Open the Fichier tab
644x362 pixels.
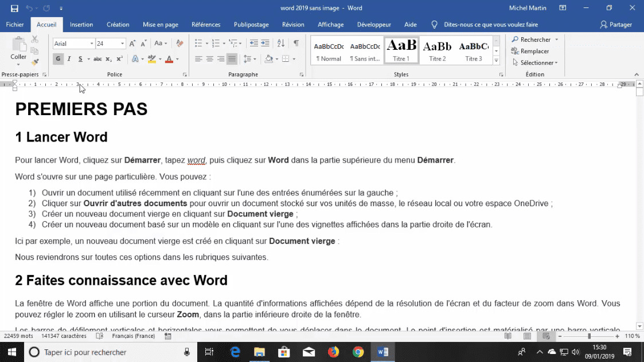tap(15, 25)
